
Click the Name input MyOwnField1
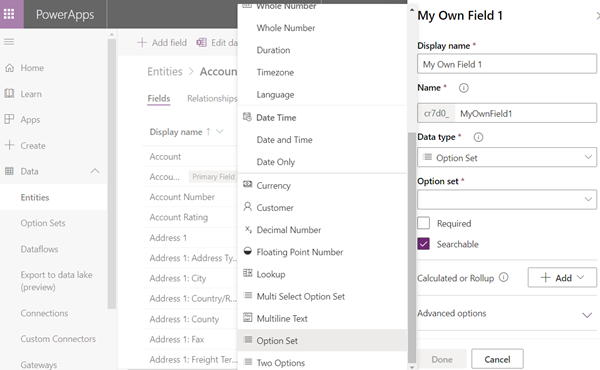point(525,113)
